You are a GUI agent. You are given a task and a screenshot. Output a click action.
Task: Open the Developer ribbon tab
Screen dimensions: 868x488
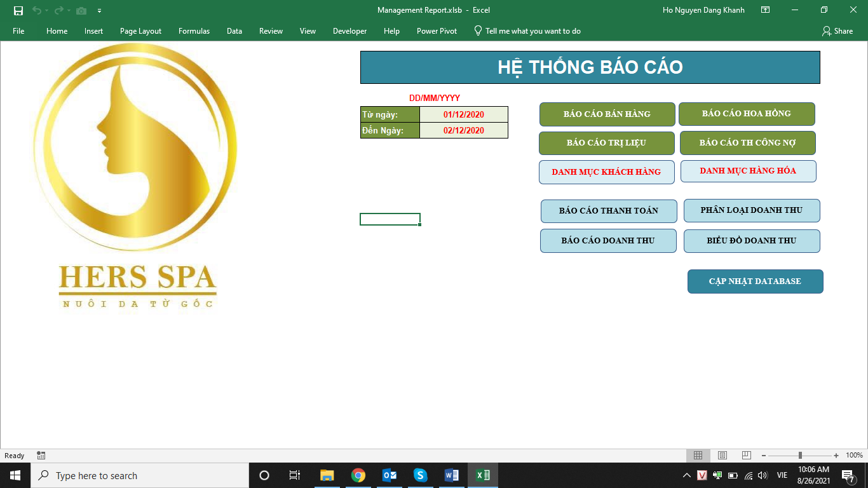tap(349, 31)
